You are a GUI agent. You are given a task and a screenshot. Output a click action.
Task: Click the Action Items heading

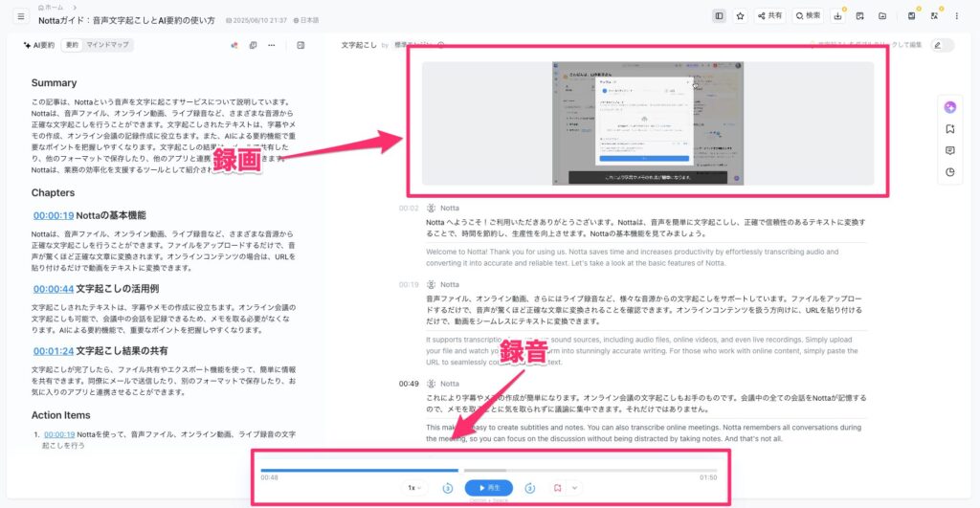pyautogui.click(x=60, y=415)
